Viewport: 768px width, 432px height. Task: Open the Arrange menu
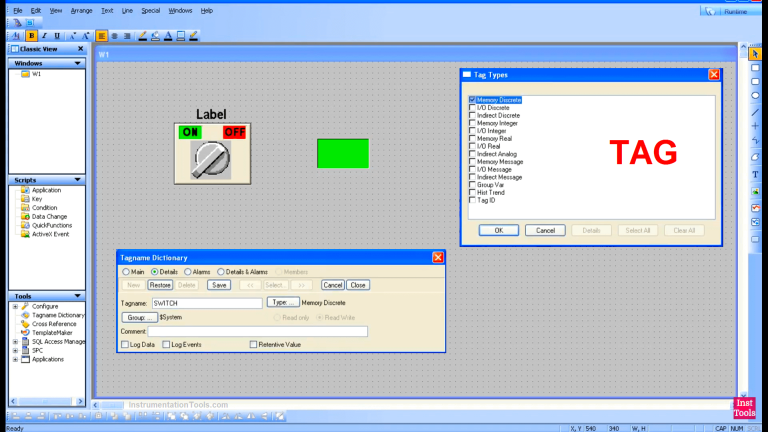pyautogui.click(x=80, y=10)
